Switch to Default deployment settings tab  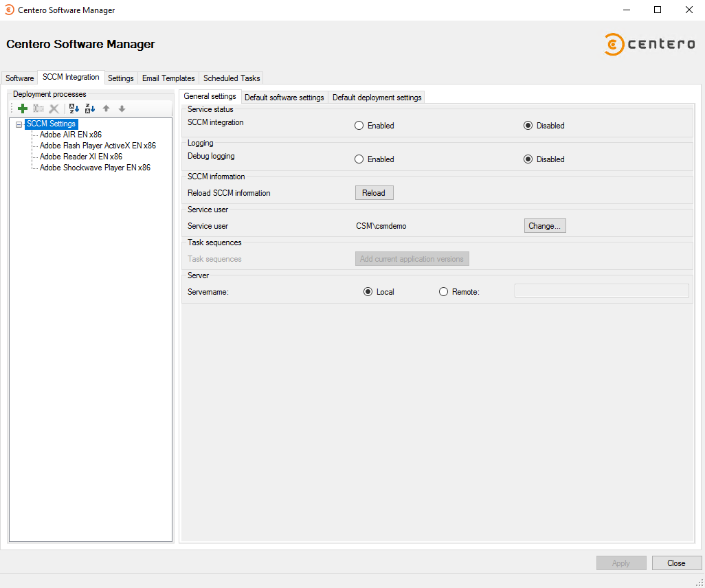pos(377,98)
